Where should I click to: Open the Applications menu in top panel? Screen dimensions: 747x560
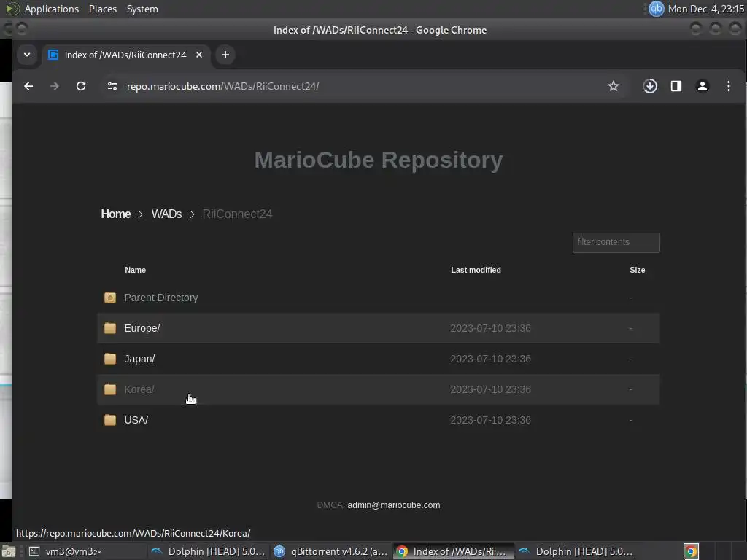point(52,9)
